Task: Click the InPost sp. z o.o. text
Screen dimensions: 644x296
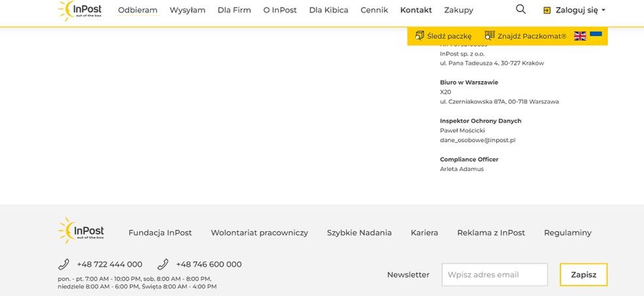Action: (x=462, y=54)
